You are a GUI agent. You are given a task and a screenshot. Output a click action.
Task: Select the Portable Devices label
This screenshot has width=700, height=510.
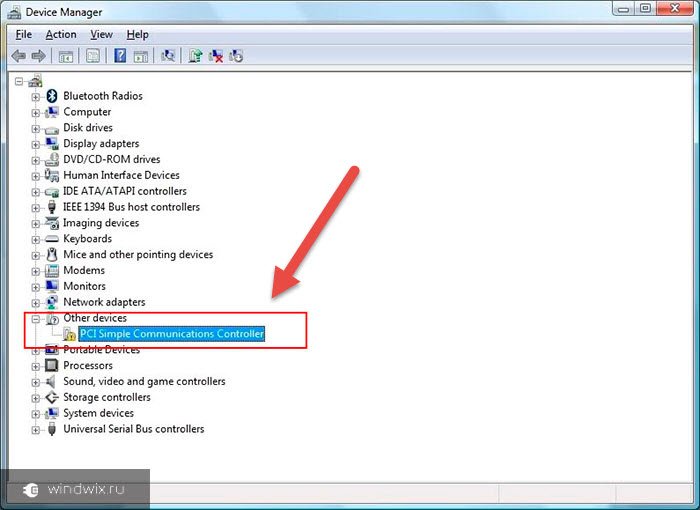101,350
